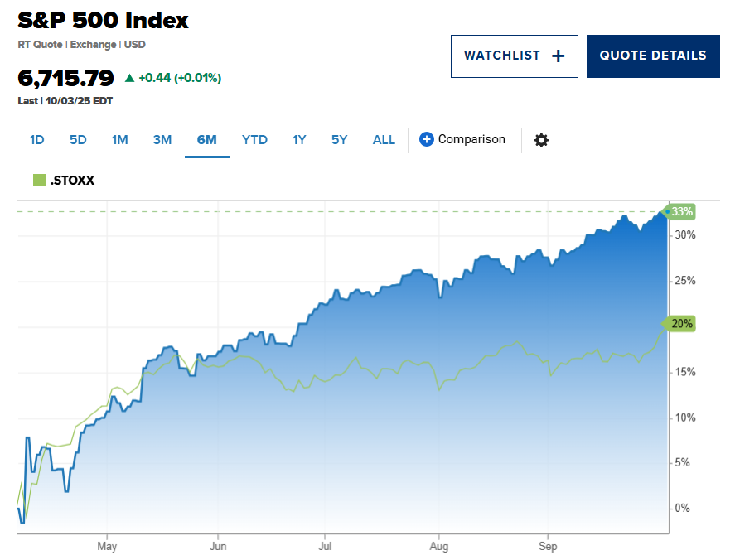This screenshot has width=735, height=560.
Task: Show year-to-date YTD chart
Action: [254, 140]
